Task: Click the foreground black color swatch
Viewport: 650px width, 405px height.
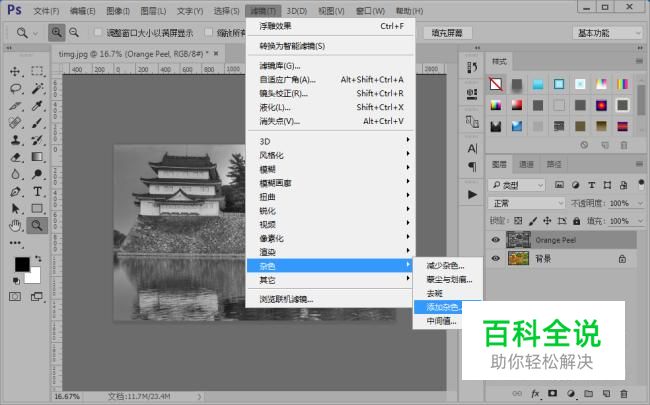Action: (x=21, y=263)
